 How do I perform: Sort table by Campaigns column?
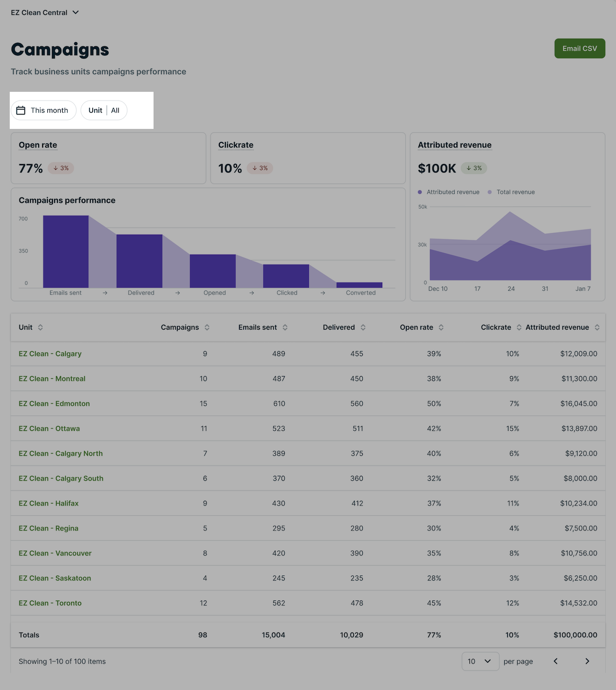click(x=207, y=327)
